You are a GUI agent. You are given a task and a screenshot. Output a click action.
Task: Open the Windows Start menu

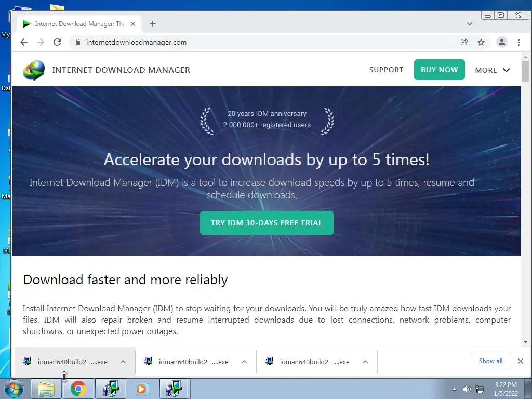[14, 389]
